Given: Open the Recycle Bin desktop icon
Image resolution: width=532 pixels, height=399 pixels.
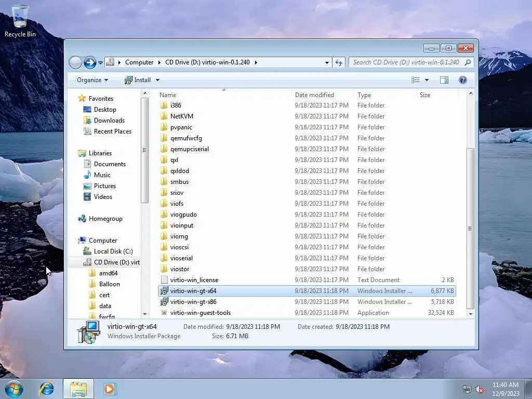Looking at the screenshot, I should pyautogui.click(x=20, y=21).
